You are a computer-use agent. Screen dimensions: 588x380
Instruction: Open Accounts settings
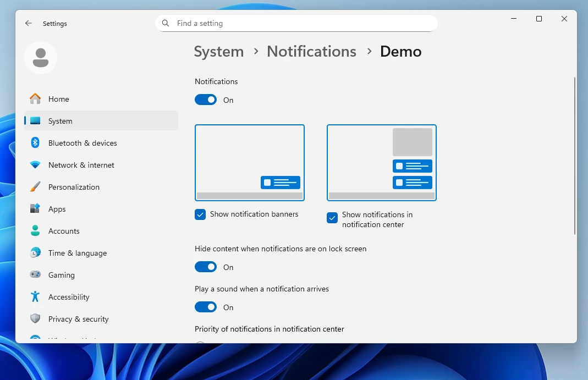click(63, 231)
